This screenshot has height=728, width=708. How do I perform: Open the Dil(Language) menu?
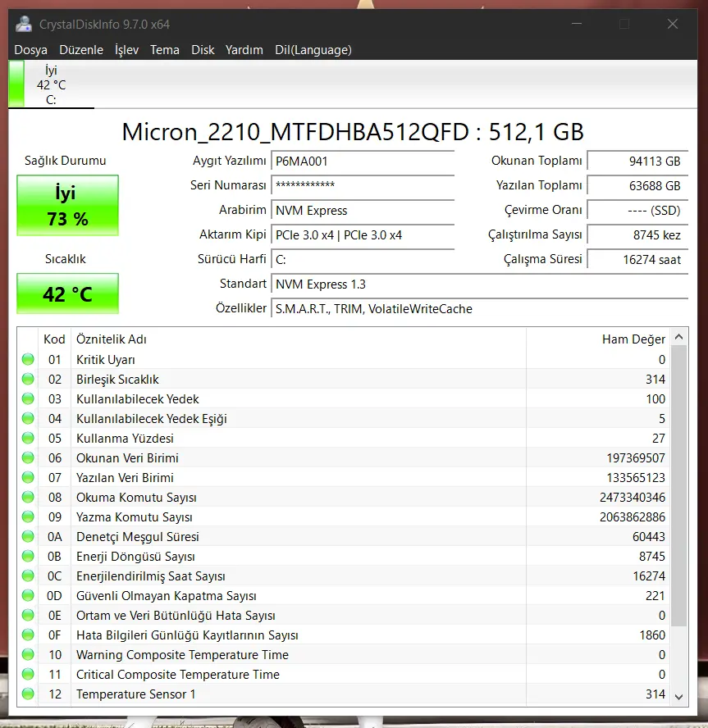coord(313,50)
